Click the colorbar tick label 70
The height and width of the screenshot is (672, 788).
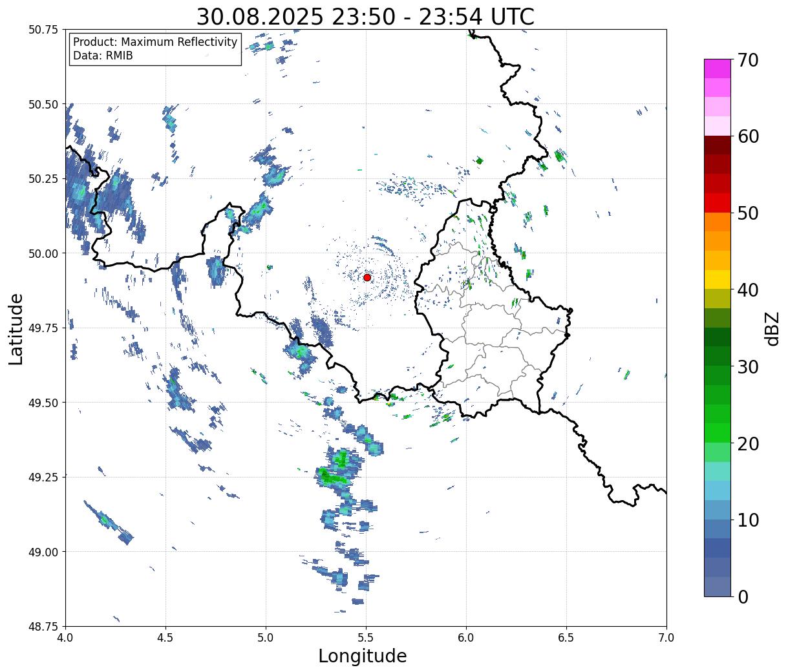tap(748, 60)
